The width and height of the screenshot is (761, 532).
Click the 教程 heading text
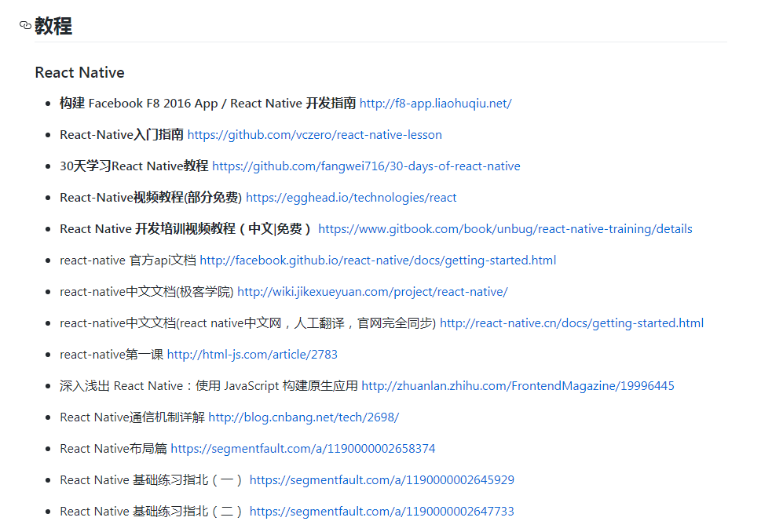tap(53, 26)
